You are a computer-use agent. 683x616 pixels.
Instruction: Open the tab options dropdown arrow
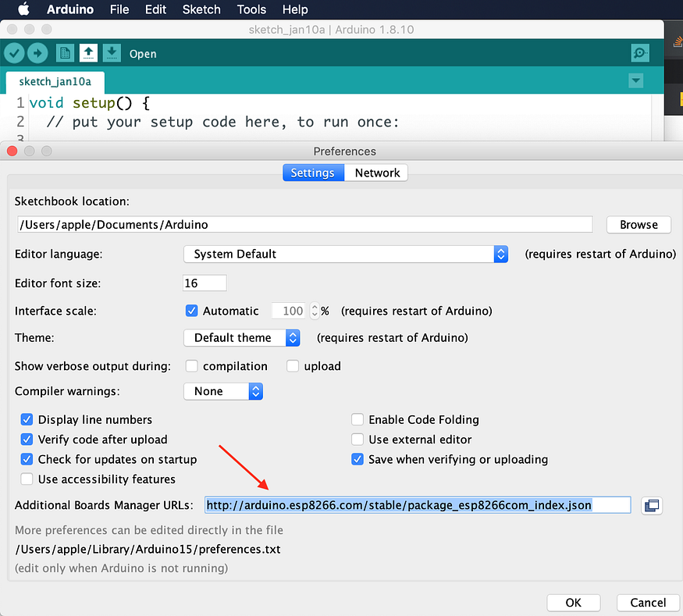tap(636, 80)
